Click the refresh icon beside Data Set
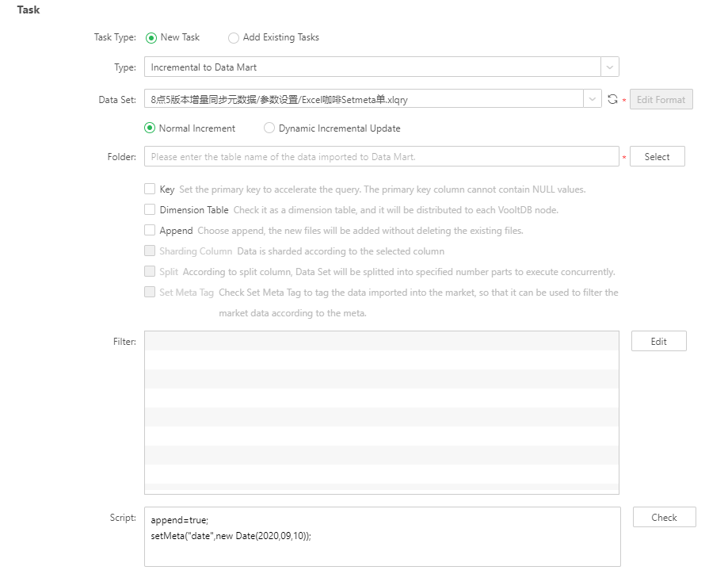 (612, 99)
